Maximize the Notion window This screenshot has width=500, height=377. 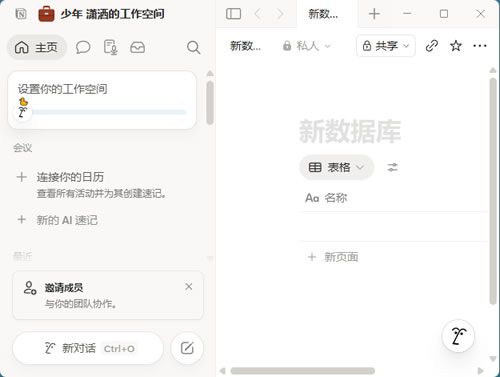pyautogui.click(x=444, y=14)
